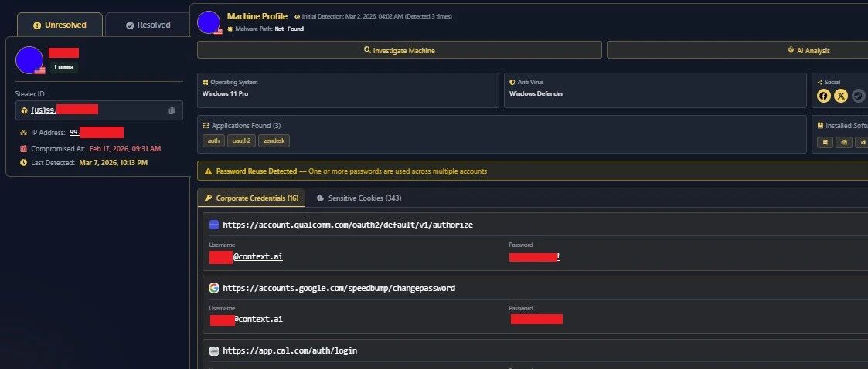Open the [US]99 Stealer ID link

pos(64,110)
